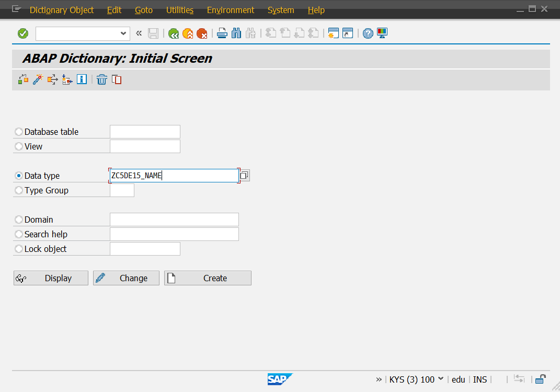Click the INS insert mode indicator
This screenshot has width=560, height=392.
[480, 379]
